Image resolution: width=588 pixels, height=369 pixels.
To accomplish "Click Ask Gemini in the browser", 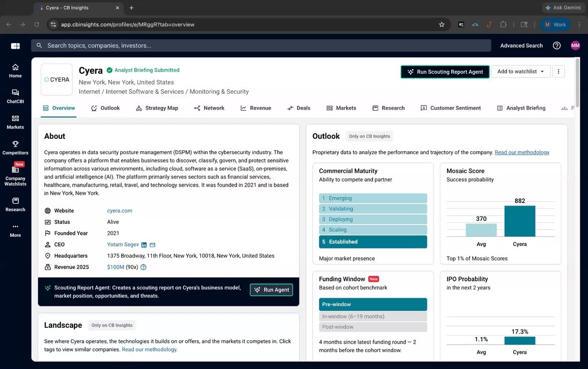I will click(563, 8).
